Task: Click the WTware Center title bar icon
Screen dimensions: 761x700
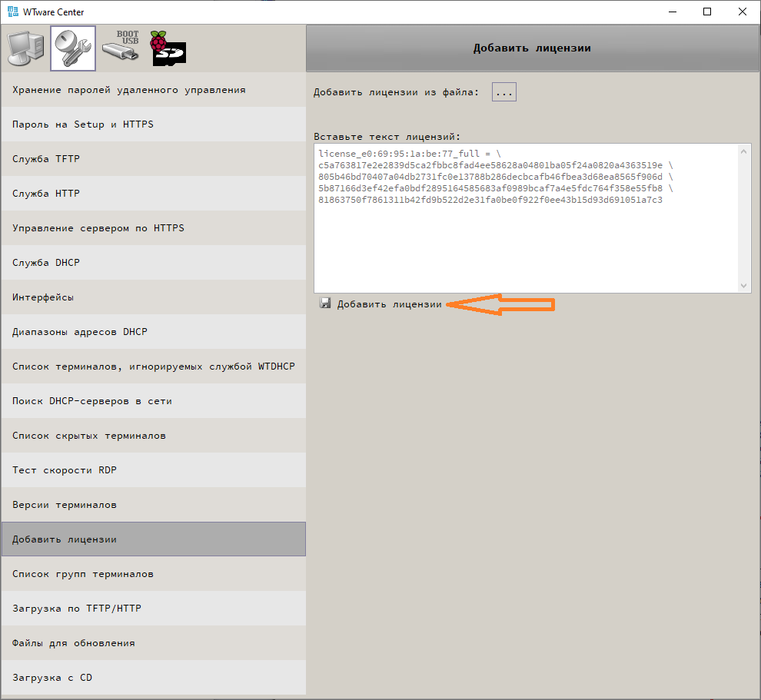Action: [x=12, y=12]
